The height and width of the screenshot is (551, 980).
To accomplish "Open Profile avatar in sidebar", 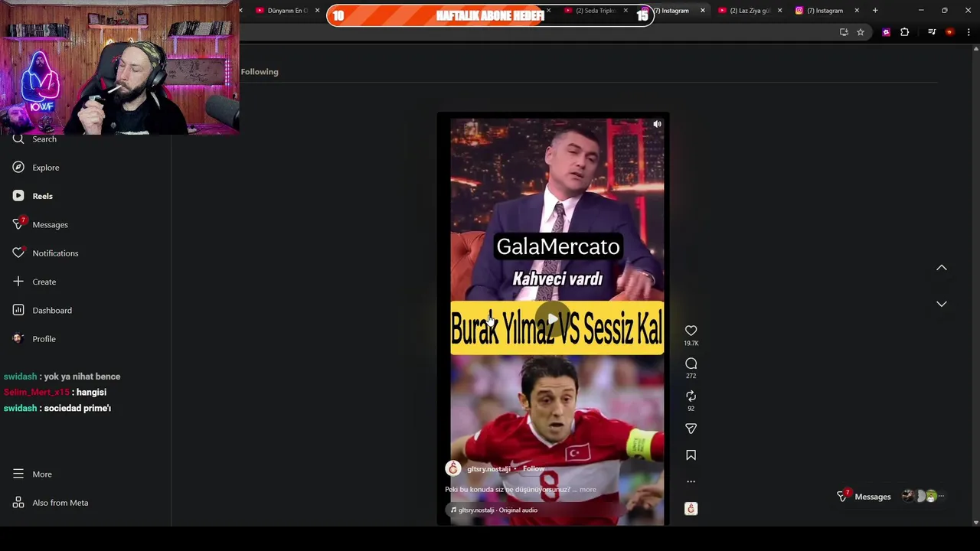I will tap(18, 339).
